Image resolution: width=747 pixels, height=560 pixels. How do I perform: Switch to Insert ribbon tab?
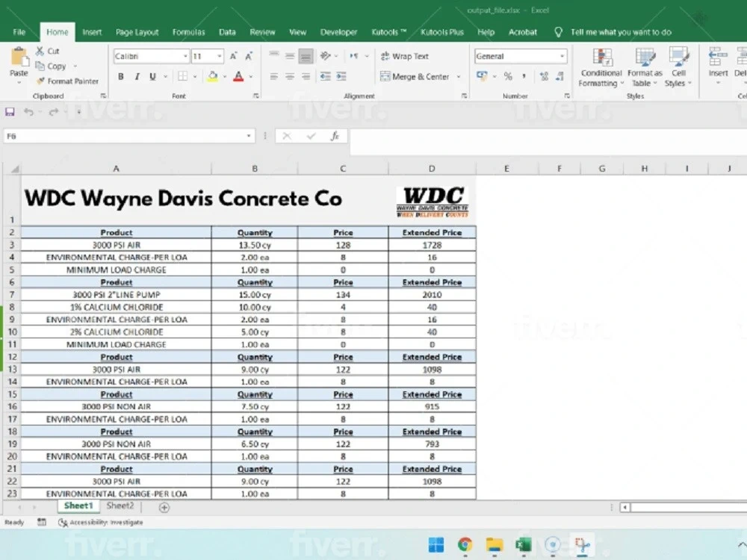pos(92,32)
